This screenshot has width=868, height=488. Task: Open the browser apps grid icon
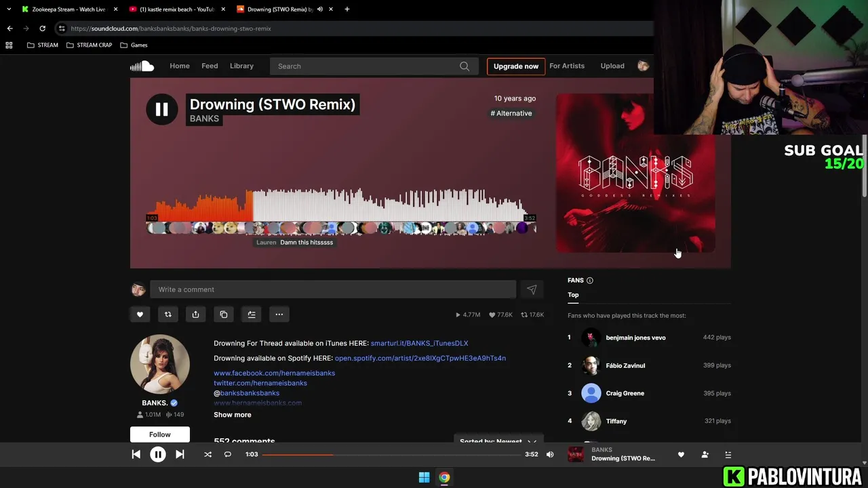pos(9,45)
